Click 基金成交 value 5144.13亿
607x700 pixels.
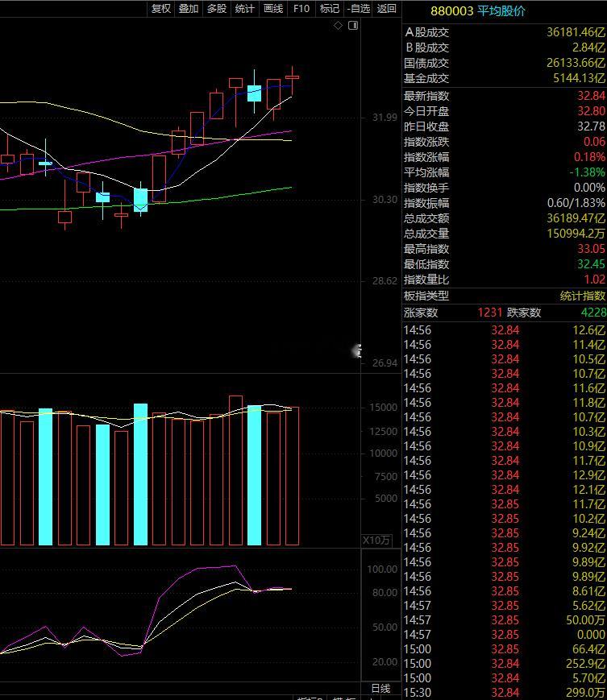[x=580, y=78]
